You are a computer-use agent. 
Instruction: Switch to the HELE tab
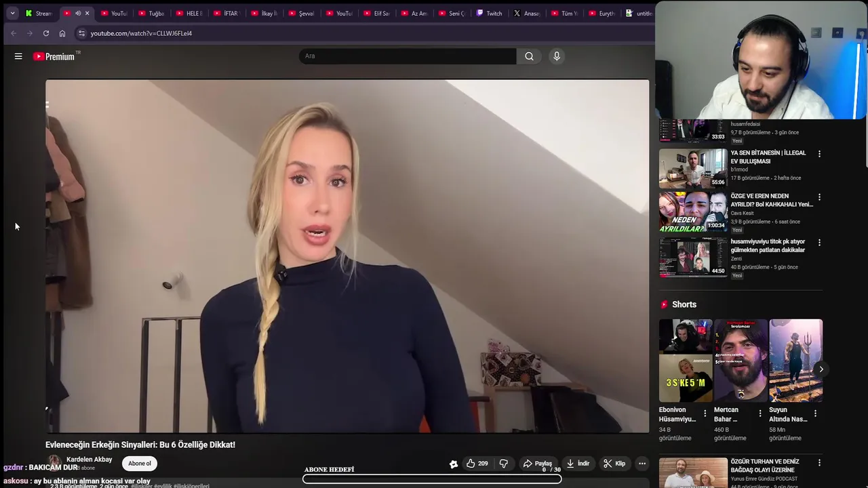[189, 13]
